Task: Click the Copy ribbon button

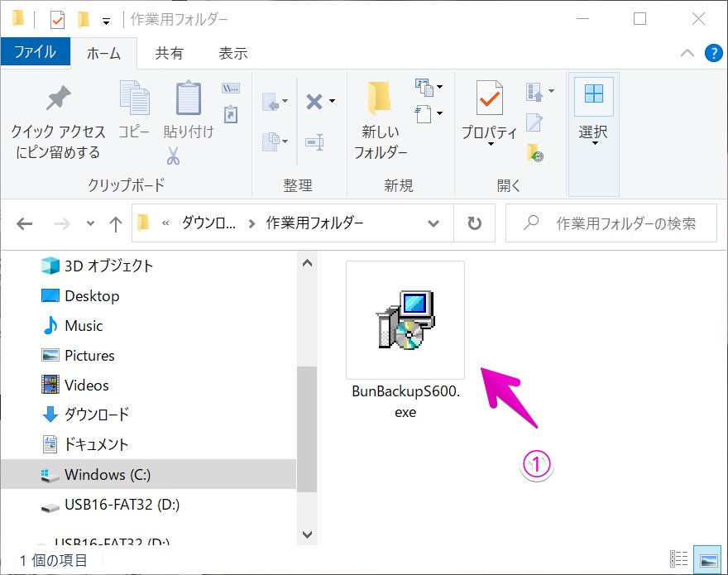Action: coord(135,109)
